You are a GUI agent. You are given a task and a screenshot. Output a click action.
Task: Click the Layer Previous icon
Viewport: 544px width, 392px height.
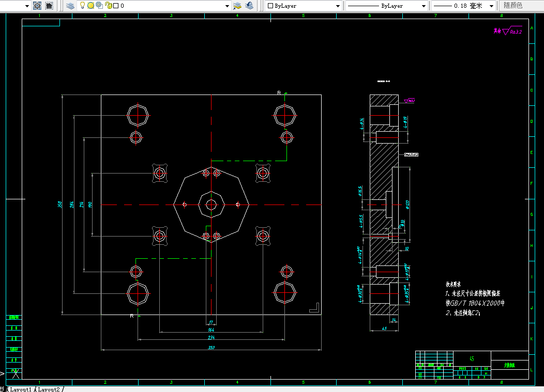249,6
